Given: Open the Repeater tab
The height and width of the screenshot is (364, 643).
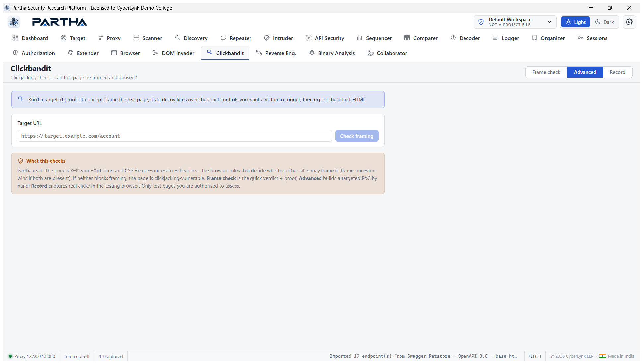Looking at the screenshot, I should pos(236,38).
